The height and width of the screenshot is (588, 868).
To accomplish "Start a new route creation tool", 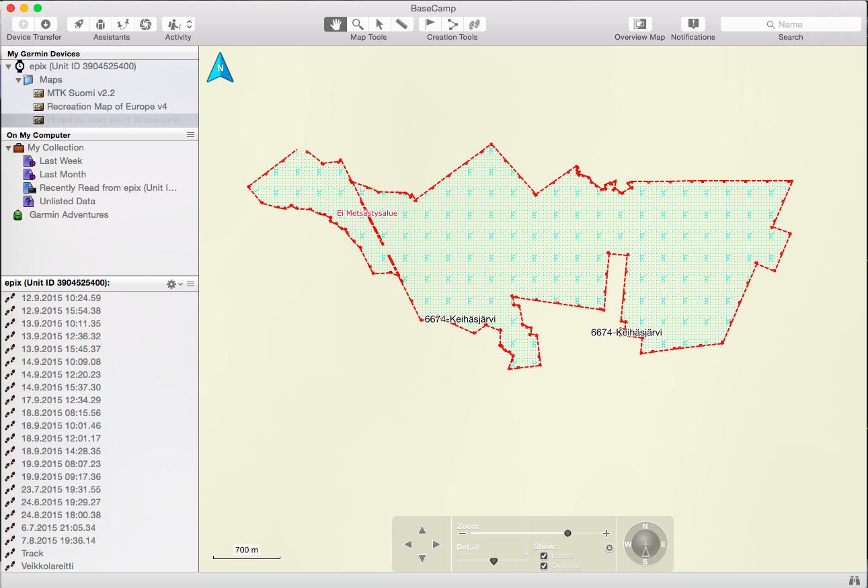I will coord(452,24).
